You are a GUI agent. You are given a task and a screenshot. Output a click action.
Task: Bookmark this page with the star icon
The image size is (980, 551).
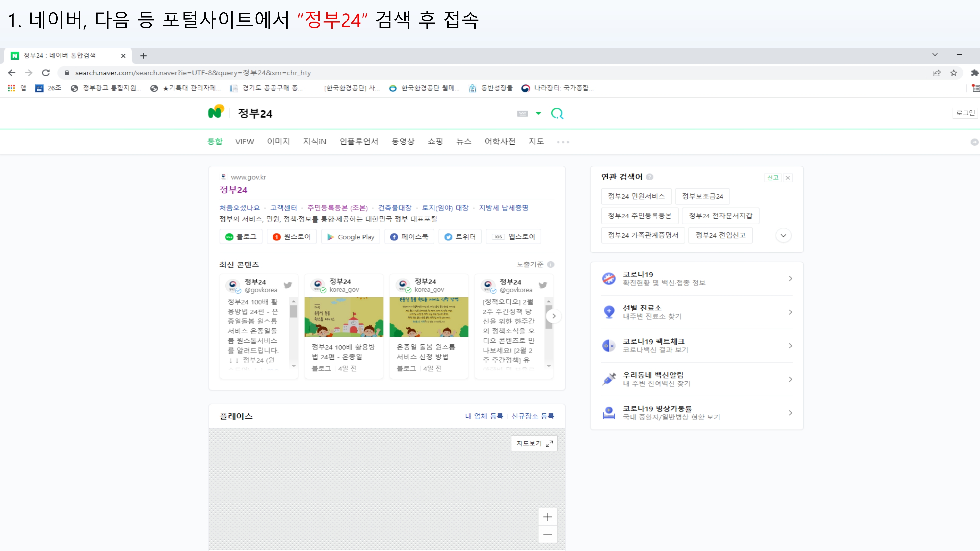(953, 73)
